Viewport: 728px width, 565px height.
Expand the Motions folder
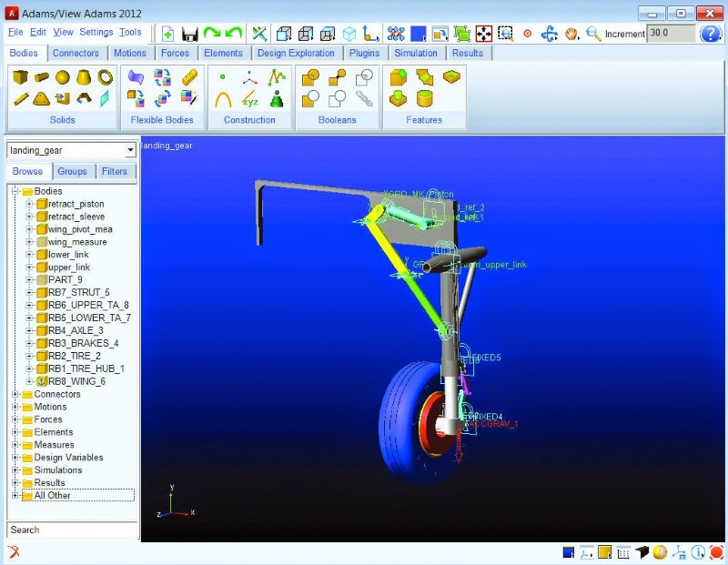15,407
